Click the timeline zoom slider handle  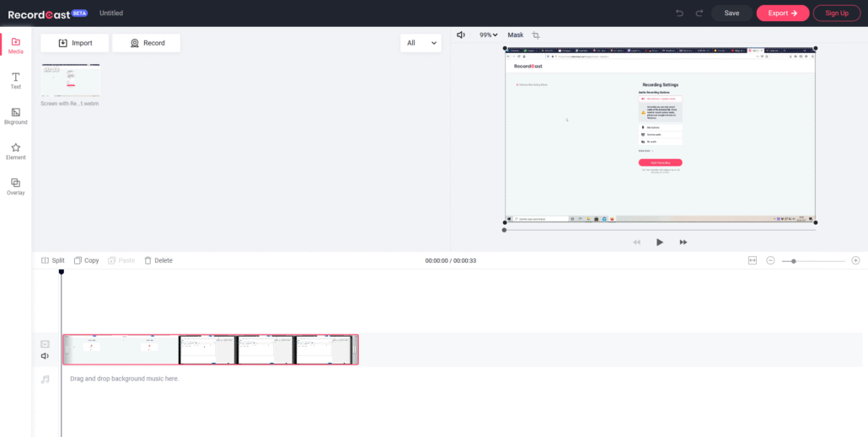click(x=793, y=261)
